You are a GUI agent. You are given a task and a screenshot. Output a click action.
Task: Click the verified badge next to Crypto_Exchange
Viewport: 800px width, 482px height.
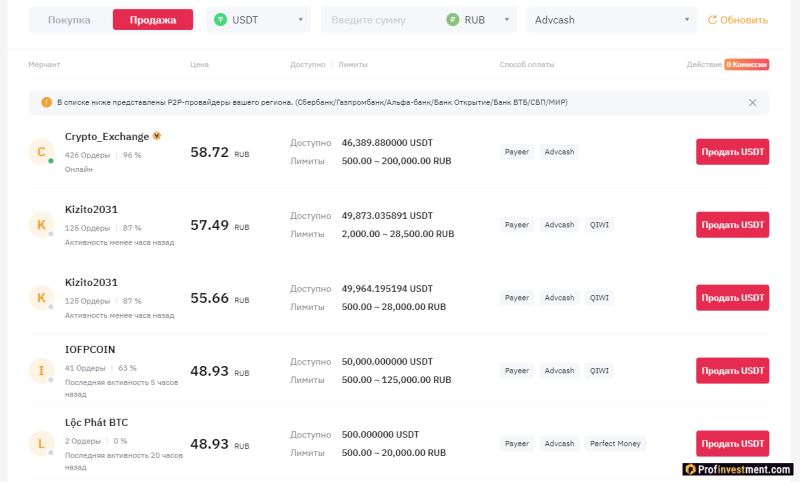coord(157,136)
